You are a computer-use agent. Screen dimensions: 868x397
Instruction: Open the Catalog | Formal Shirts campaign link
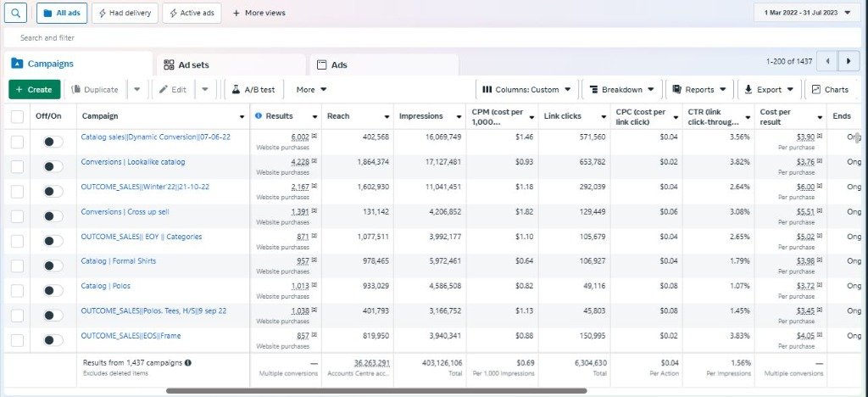(x=119, y=261)
